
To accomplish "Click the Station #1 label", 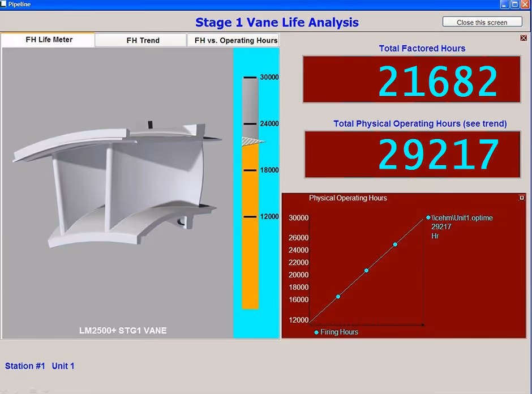I will click(x=25, y=366).
